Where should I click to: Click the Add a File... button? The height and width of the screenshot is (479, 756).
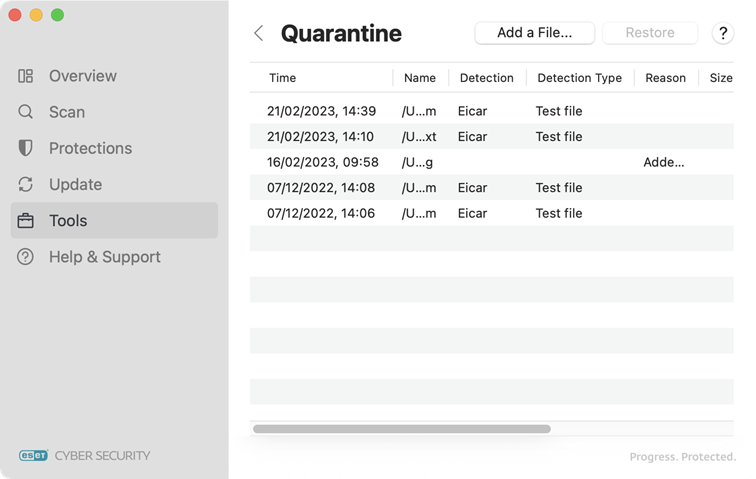point(534,33)
